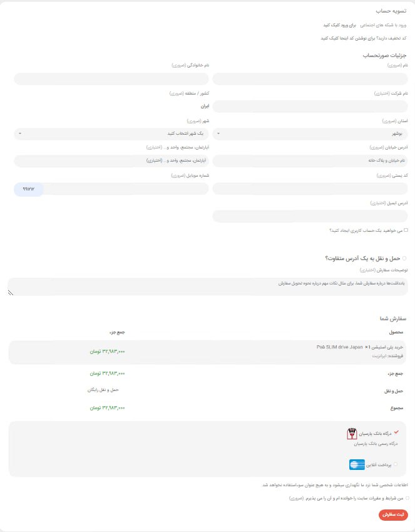Screen dimensions: 415x532
Task: Focus the mobile number input field
Action: pyautogui.click(x=111, y=189)
